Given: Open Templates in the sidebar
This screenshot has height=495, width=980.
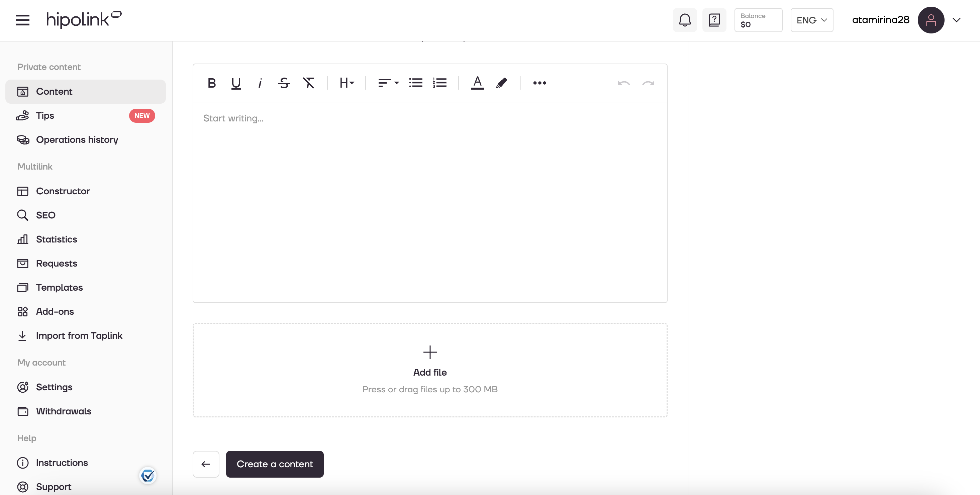Looking at the screenshot, I should coord(86,287).
